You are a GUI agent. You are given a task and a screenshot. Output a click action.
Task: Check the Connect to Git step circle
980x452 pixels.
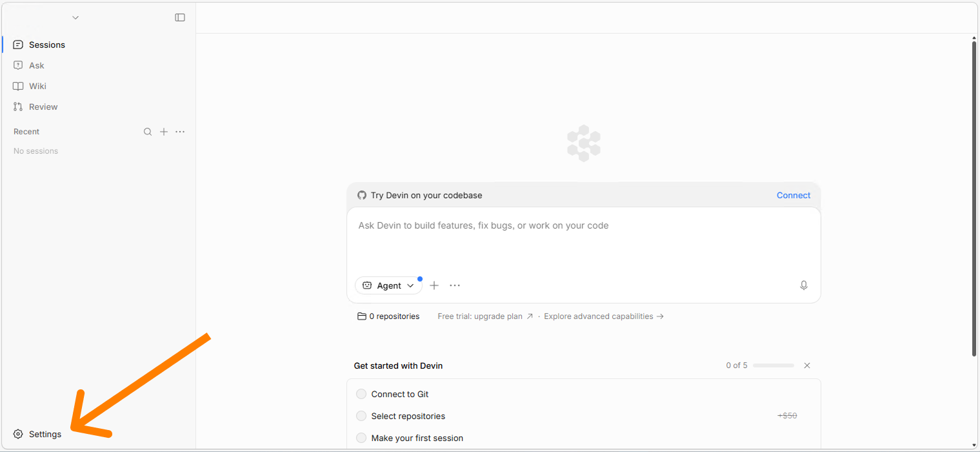tap(361, 394)
